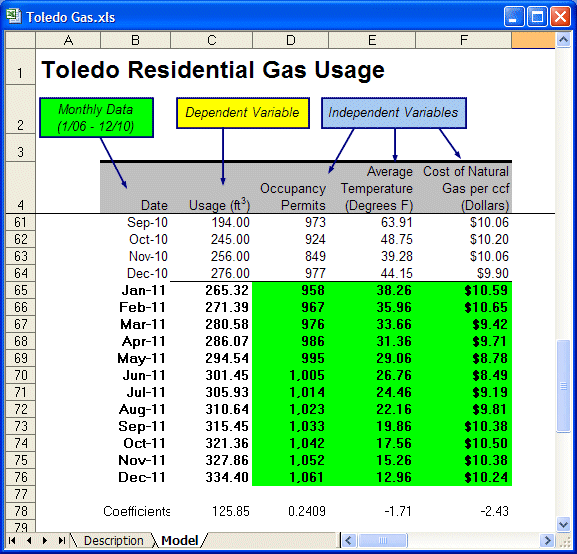Close the Toledo Gas.xls window
This screenshot has height=554, width=577.
point(560,17)
